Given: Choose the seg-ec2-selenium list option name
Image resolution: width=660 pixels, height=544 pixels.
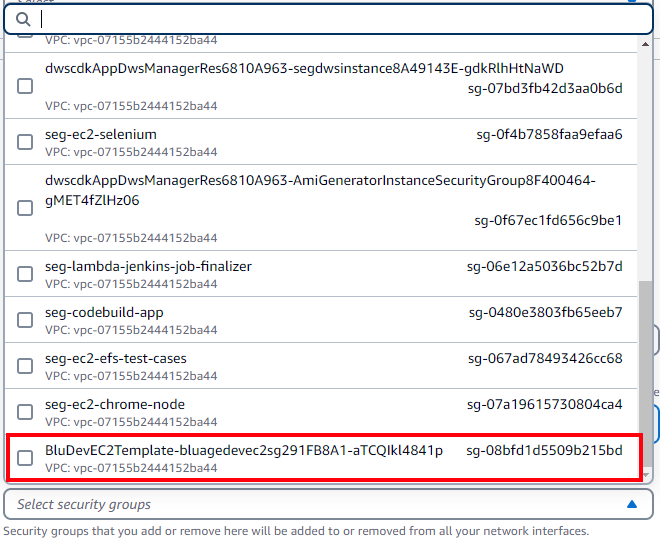Looking at the screenshot, I should [x=101, y=134].
